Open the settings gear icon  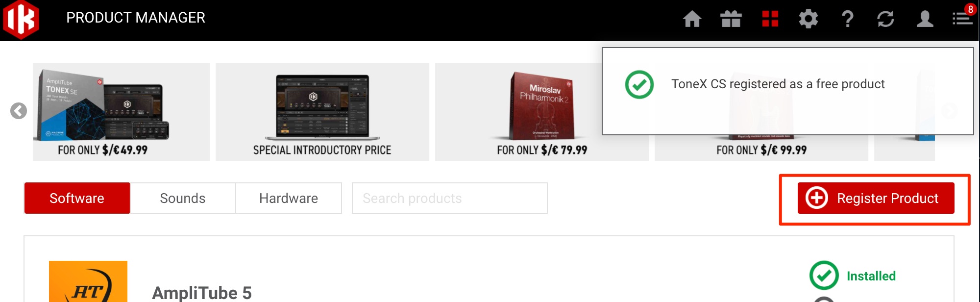pos(808,19)
